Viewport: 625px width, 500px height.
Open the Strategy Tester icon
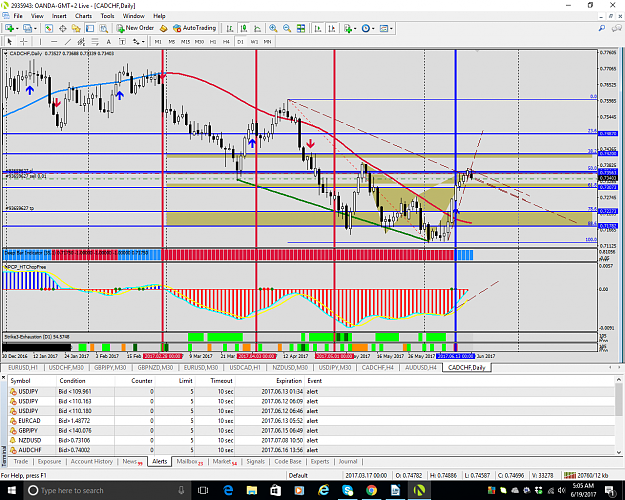pos(104,28)
